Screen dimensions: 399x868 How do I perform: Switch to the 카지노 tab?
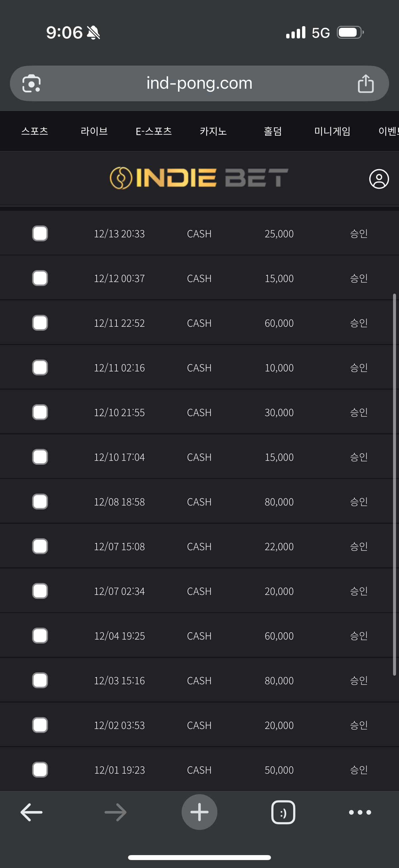(x=213, y=131)
